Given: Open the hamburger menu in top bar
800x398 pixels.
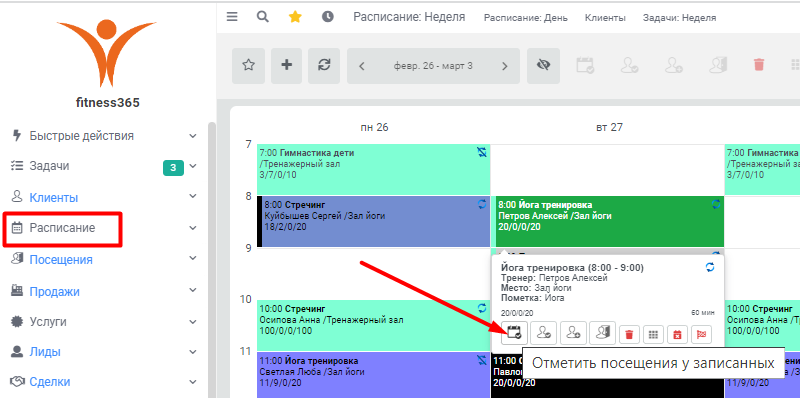Looking at the screenshot, I should (x=232, y=17).
